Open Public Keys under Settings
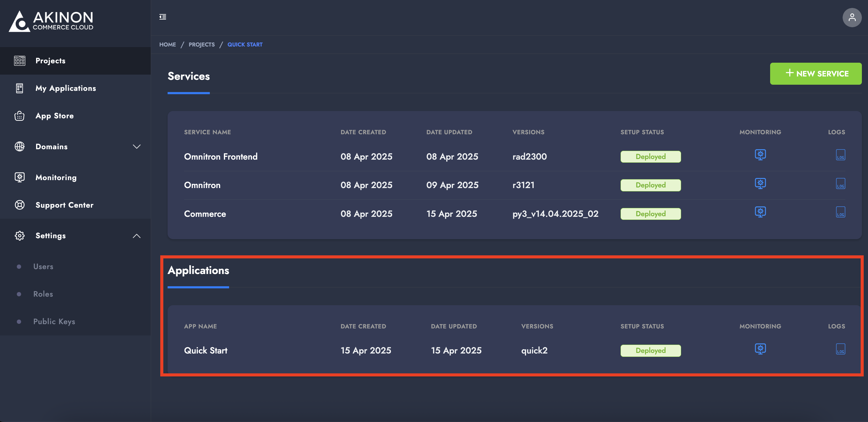 coord(54,322)
